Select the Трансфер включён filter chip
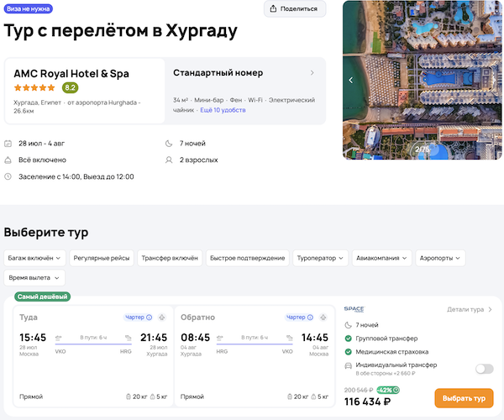Screen dimensions: 504x420 (x=171, y=258)
